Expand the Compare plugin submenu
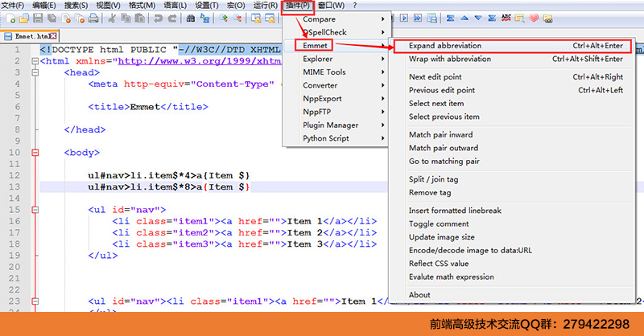This screenshot has height=336, width=644. [336, 18]
